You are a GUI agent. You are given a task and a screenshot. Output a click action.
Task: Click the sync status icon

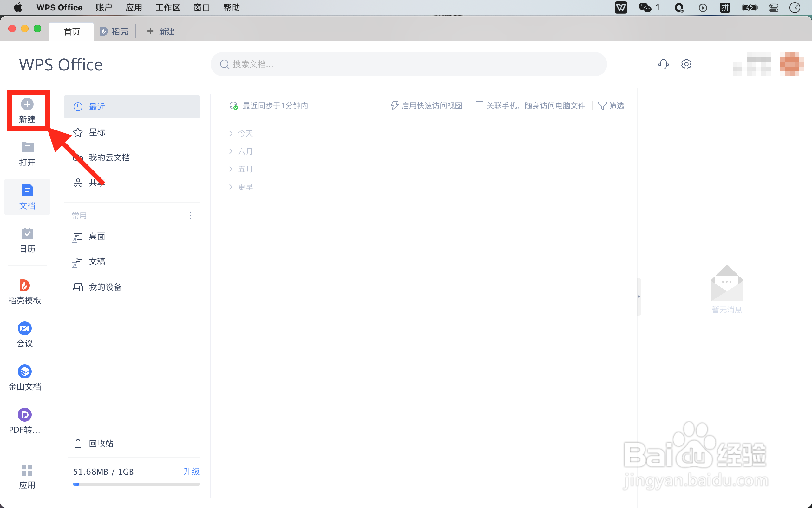pos(233,105)
